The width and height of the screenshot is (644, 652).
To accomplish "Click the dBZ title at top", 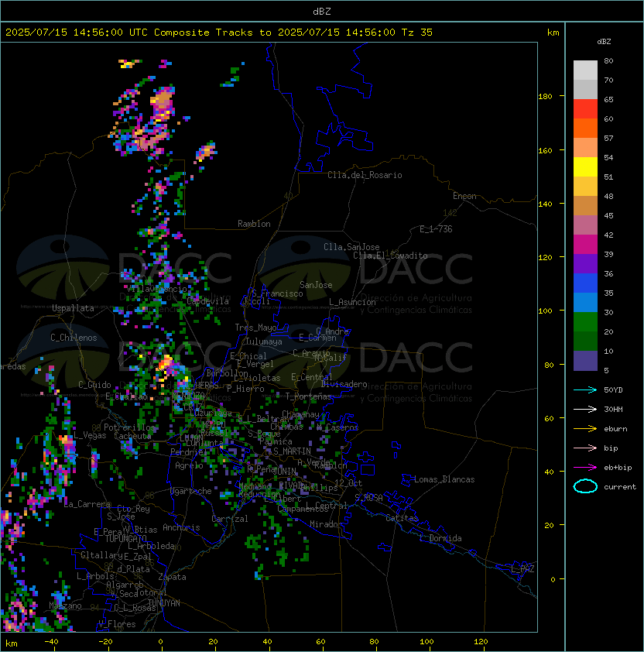I will (322, 12).
